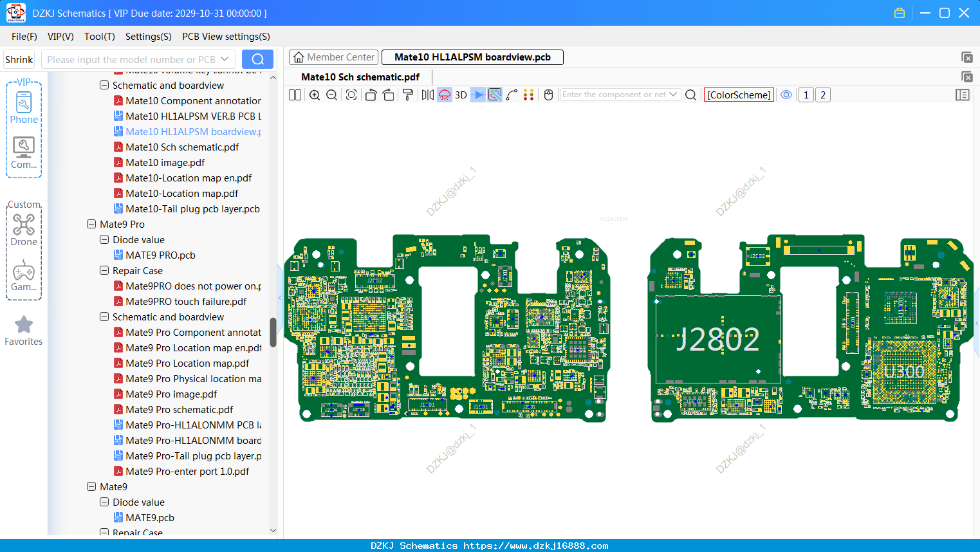This screenshot has width=980, height=552.
Task: Mirror the board with the flip icon
Action: 427,95
